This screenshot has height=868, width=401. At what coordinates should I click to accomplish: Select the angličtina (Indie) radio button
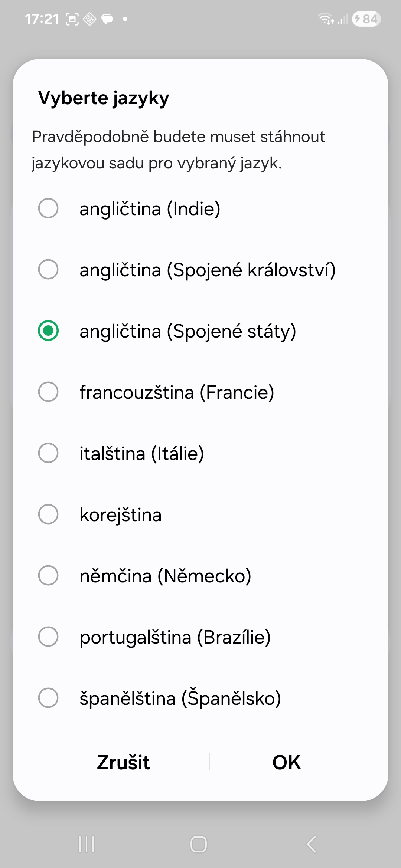tap(48, 208)
